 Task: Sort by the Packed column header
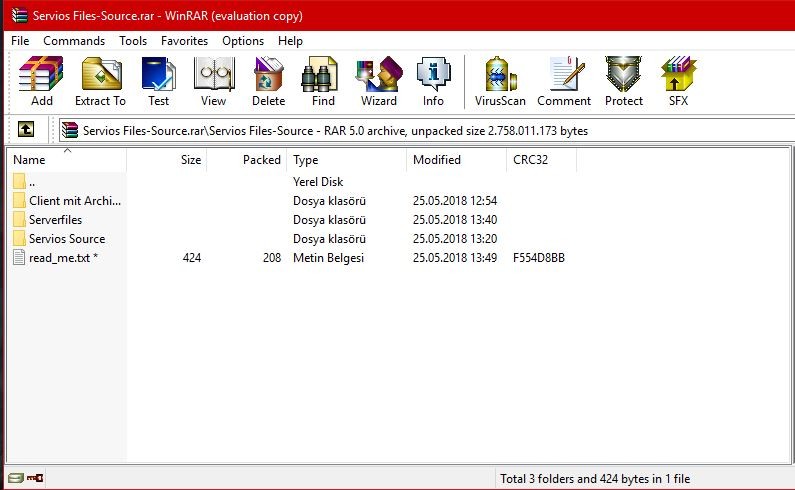[x=247, y=160]
